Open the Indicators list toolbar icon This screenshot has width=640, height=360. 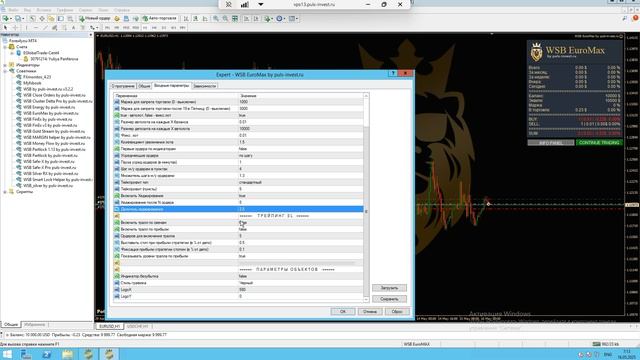pyautogui.click(x=268, y=18)
